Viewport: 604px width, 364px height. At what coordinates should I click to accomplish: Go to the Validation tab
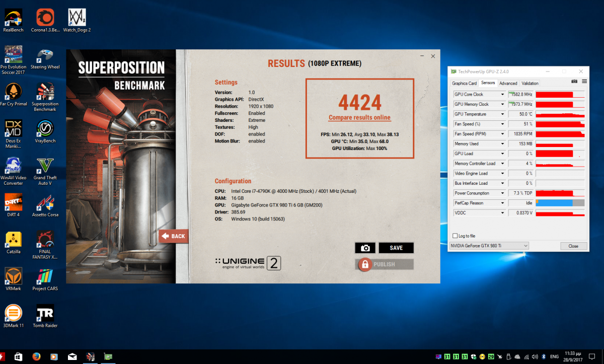tap(530, 83)
